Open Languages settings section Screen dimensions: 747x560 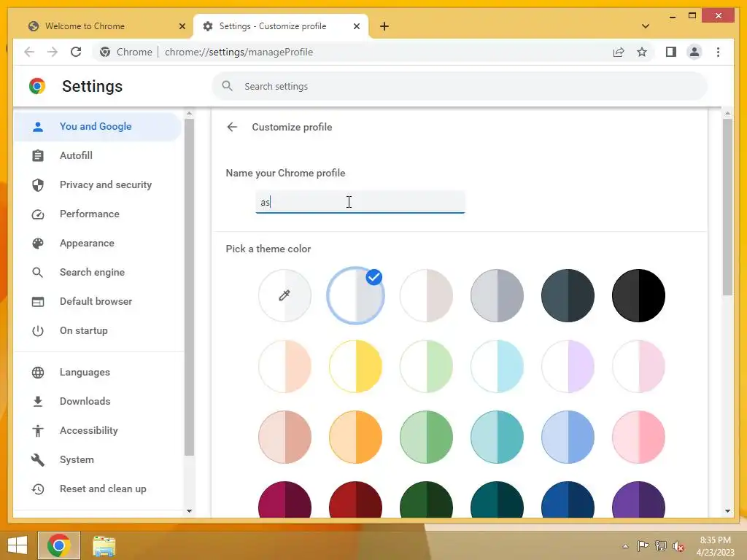click(x=98, y=373)
